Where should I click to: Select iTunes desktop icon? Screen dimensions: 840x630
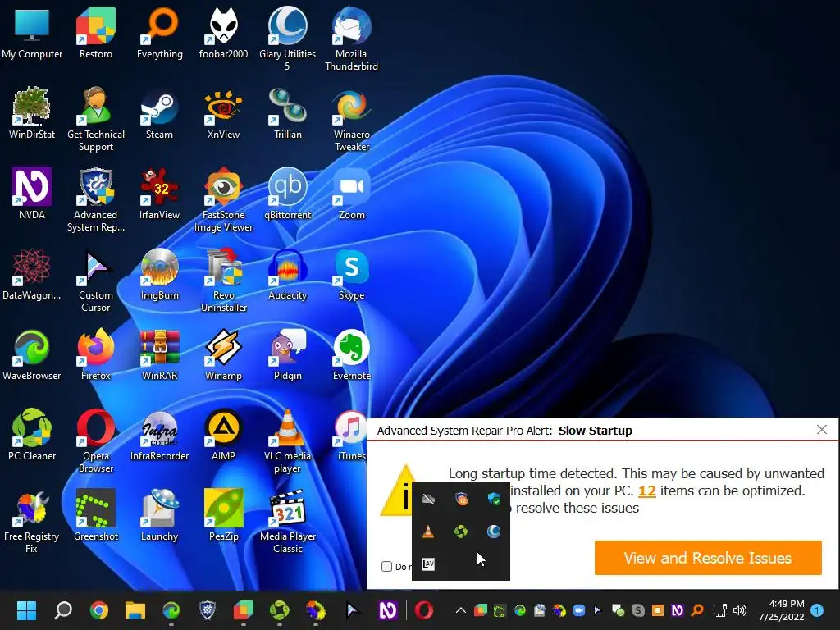coord(351,434)
